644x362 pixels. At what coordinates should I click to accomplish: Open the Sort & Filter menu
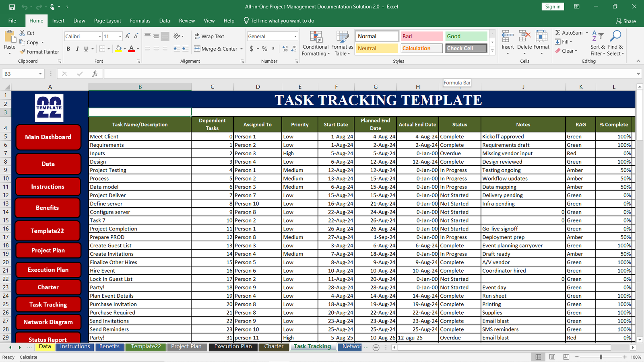598,43
